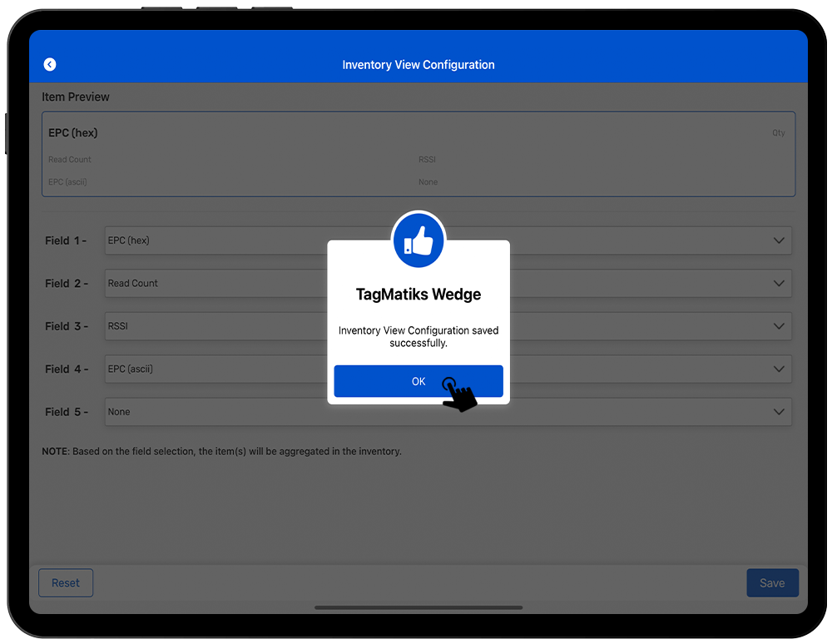This screenshot has height=644, width=832.
Task: Tap the home indicator bar at the bottom
Action: pos(418,607)
